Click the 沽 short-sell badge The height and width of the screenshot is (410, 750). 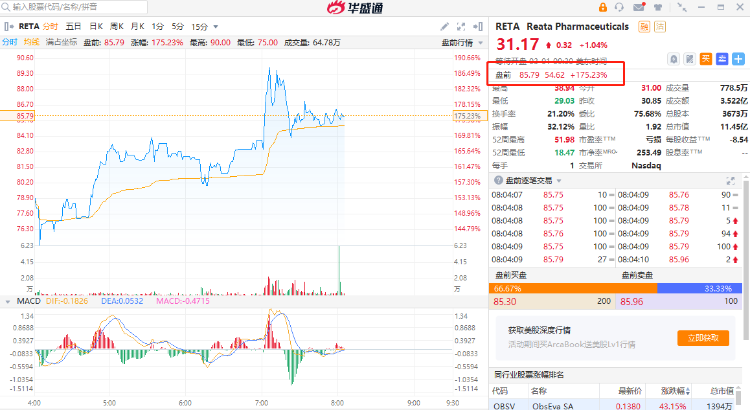(660, 27)
